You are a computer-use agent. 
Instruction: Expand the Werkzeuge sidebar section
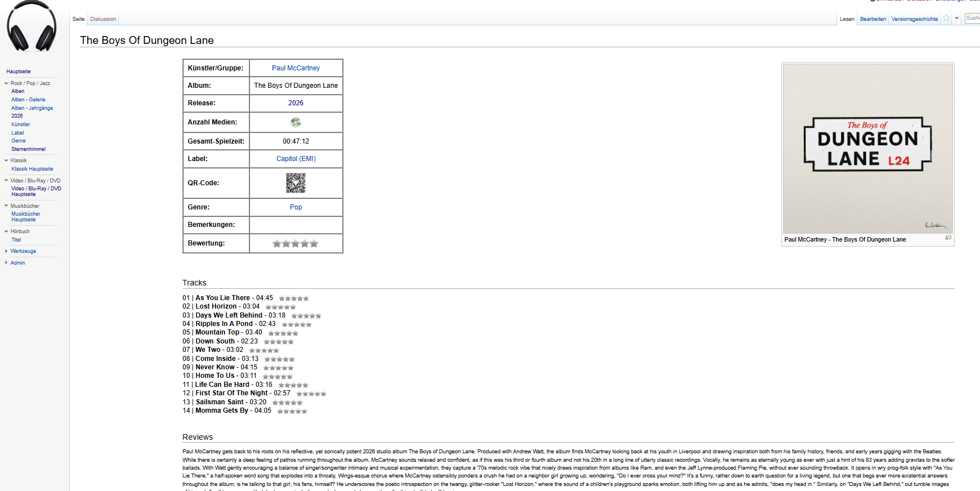pos(6,251)
